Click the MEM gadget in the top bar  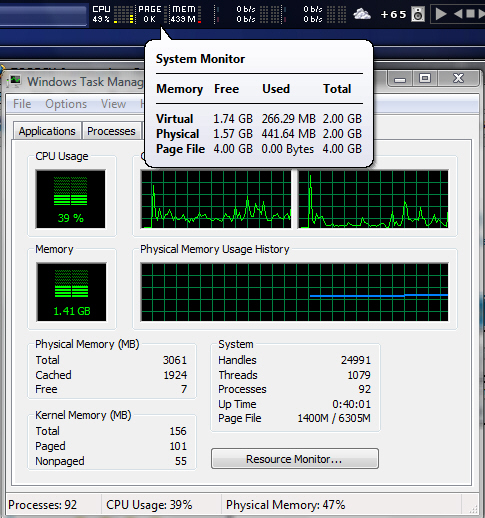pyautogui.click(x=185, y=14)
